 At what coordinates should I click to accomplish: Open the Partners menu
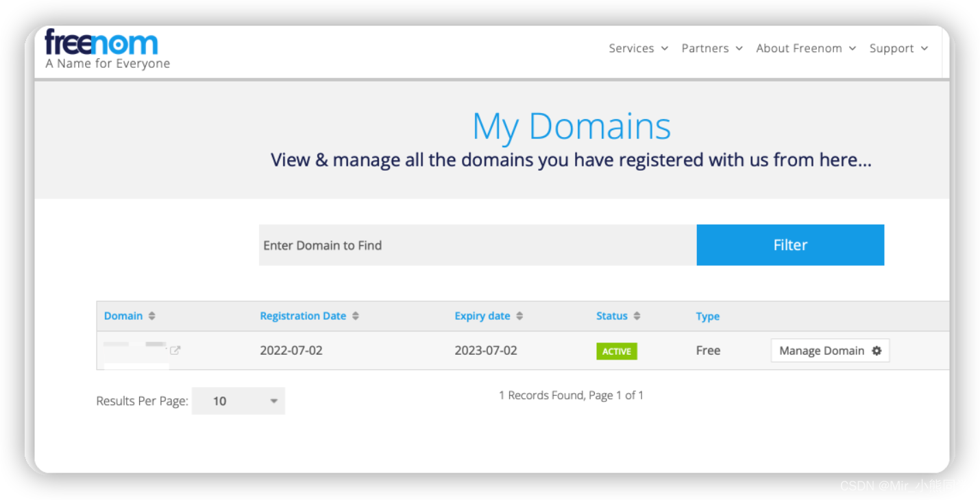(712, 48)
